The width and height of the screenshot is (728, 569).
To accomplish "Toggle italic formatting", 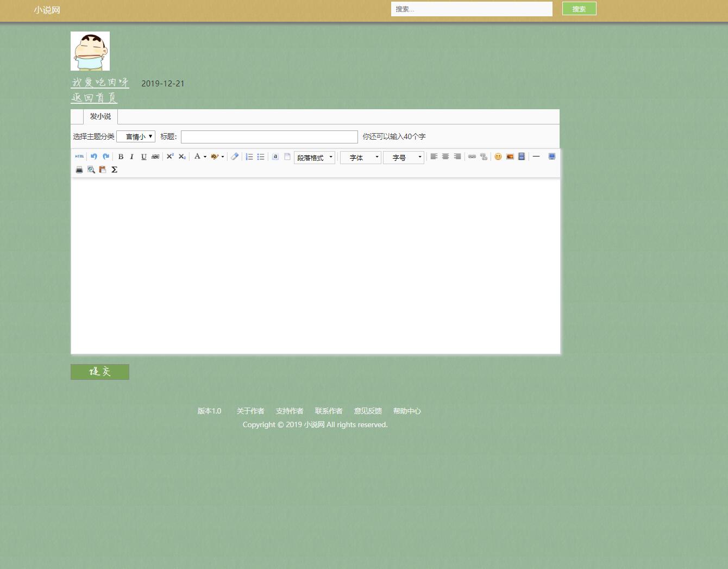I will tap(131, 157).
